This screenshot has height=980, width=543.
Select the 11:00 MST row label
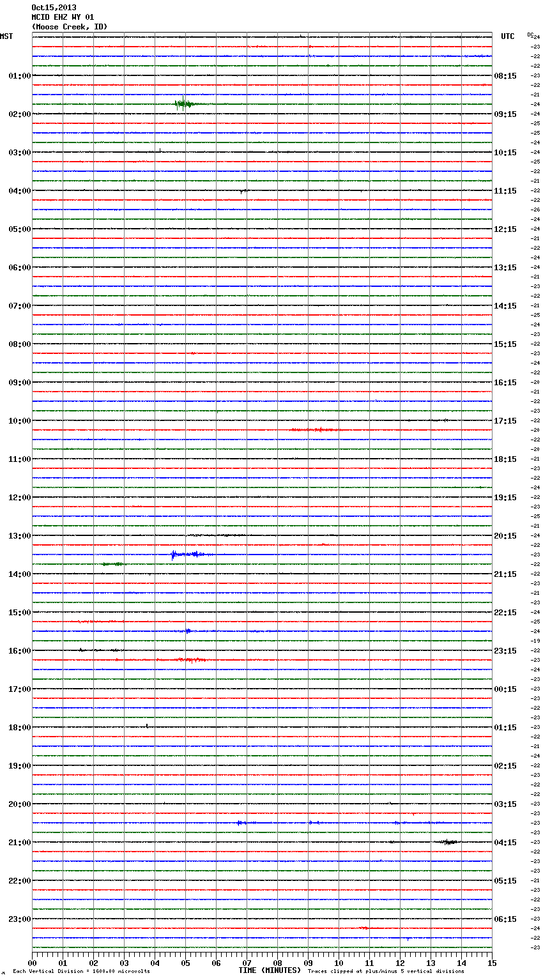click(20, 459)
